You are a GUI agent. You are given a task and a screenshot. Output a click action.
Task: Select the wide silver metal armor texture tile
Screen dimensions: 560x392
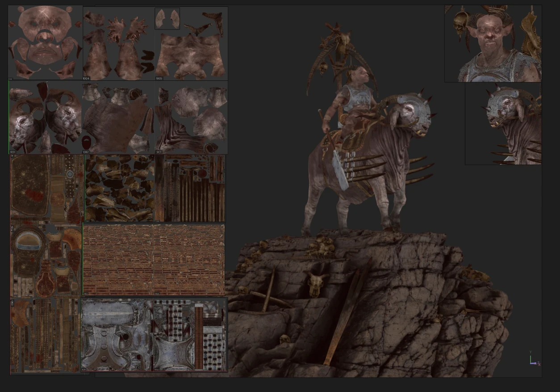click(x=154, y=334)
